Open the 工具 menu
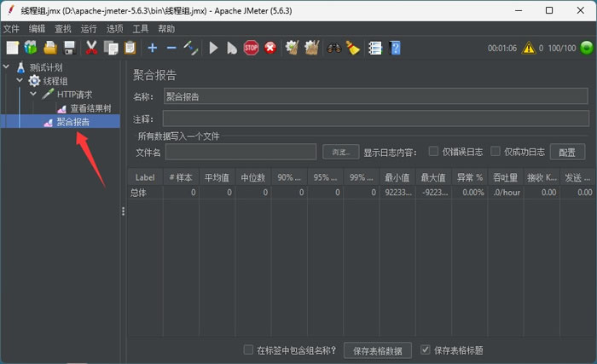Viewport: 597px width, 364px height. pos(141,29)
